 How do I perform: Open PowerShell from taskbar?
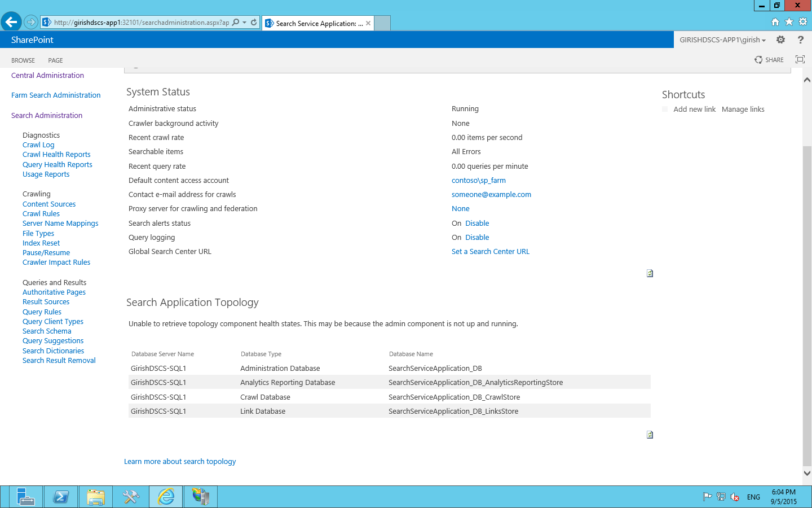[x=61, y=497]
